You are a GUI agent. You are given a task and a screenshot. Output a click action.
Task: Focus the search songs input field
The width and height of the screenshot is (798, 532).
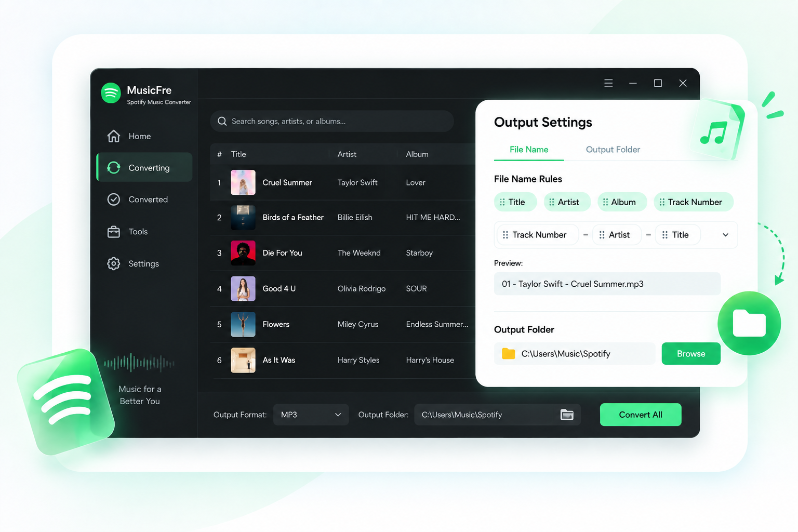tap(332, 121)
